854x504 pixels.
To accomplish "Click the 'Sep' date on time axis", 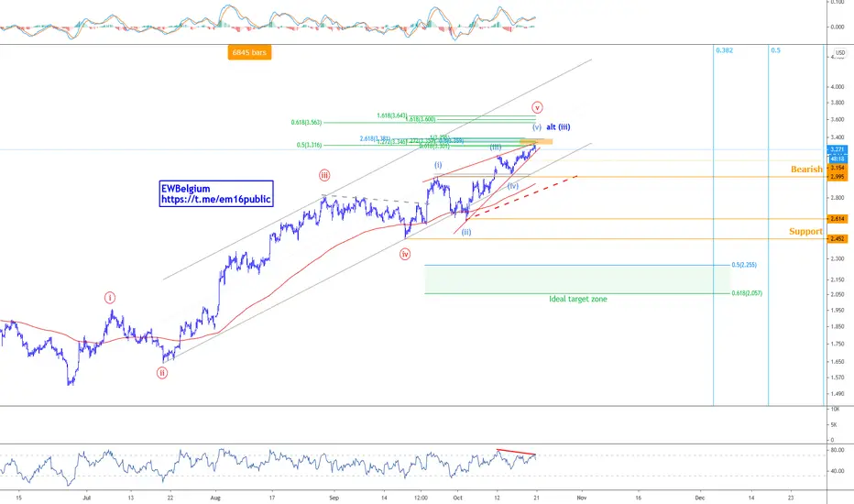I will 334,498.
